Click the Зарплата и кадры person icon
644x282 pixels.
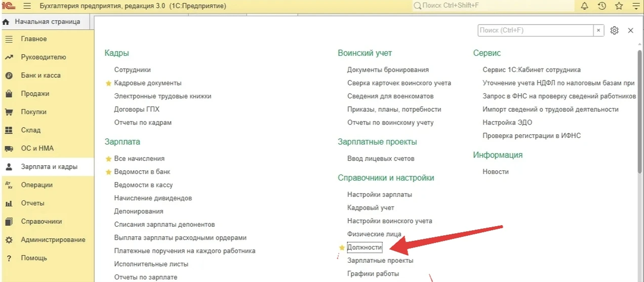point(9,167)
